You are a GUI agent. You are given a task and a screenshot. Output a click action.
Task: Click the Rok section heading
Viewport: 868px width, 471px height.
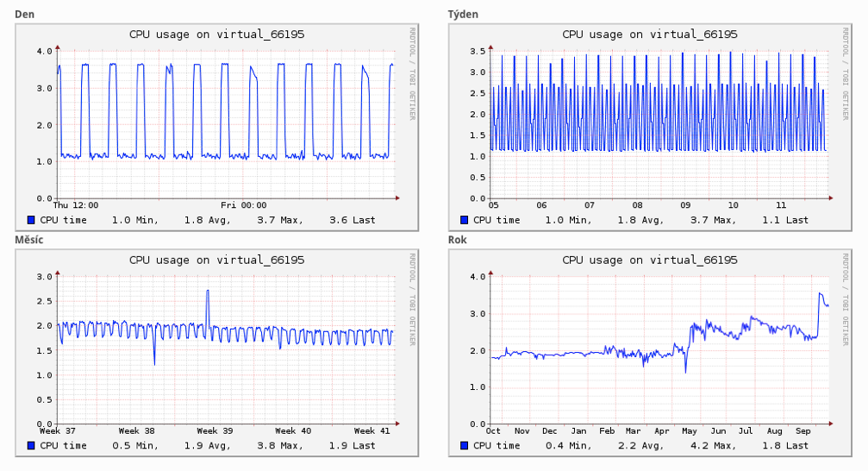pos(458,240)
